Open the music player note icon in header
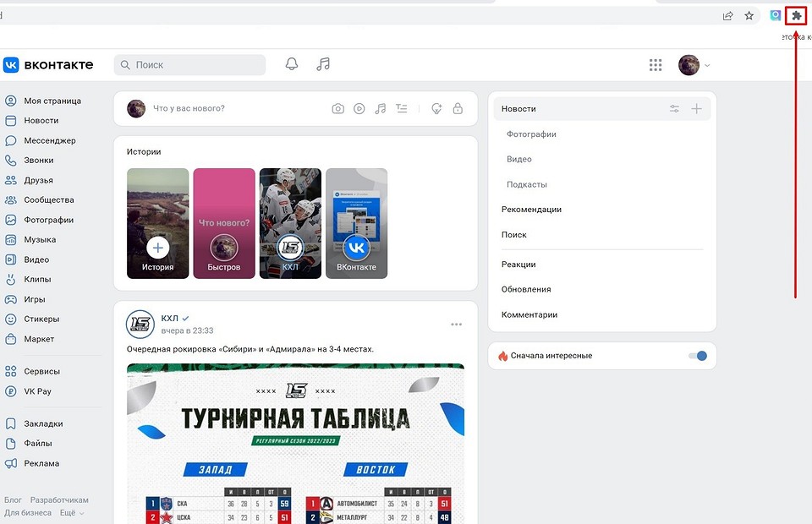812x524 pixels. pos(323,64)
